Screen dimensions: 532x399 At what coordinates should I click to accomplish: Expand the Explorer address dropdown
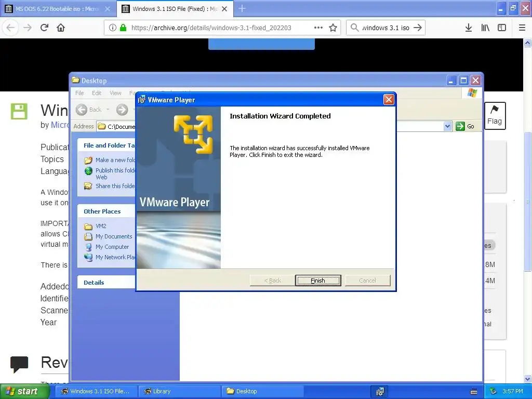click(447, 126)
